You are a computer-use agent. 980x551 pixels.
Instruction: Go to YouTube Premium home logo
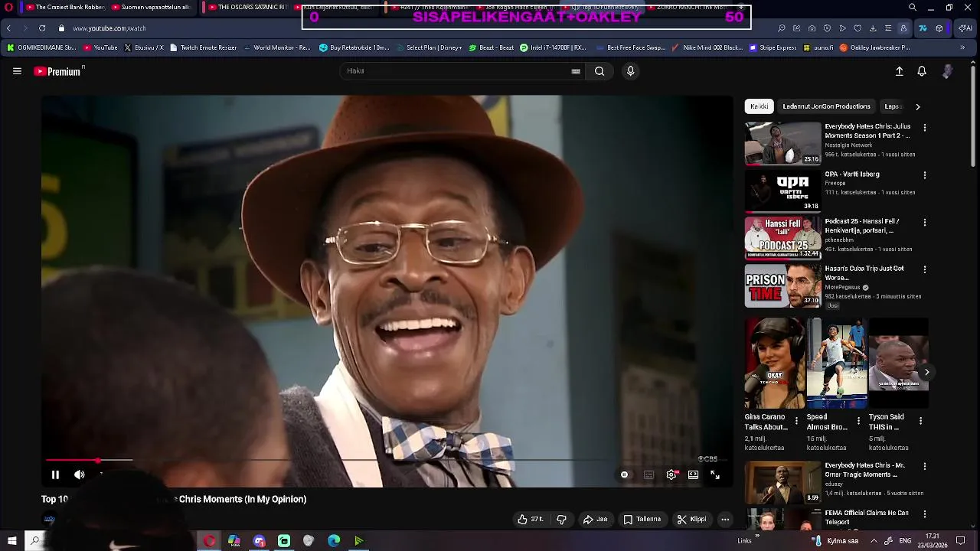(59, 71)
